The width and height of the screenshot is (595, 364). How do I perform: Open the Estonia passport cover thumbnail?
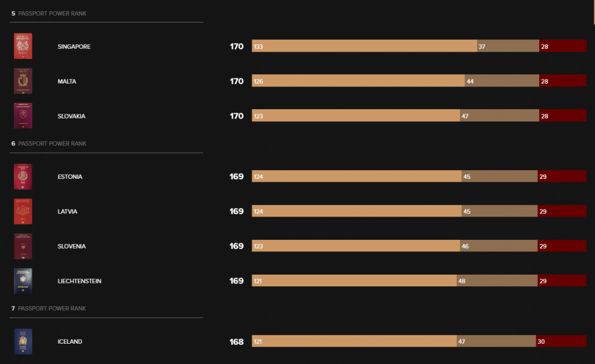(x=23, y=176)
